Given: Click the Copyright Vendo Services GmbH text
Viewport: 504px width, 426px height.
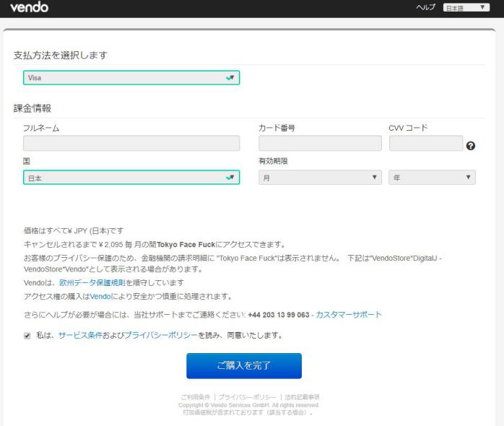Looking at the screenshot, I should click(x=248, y=405).
